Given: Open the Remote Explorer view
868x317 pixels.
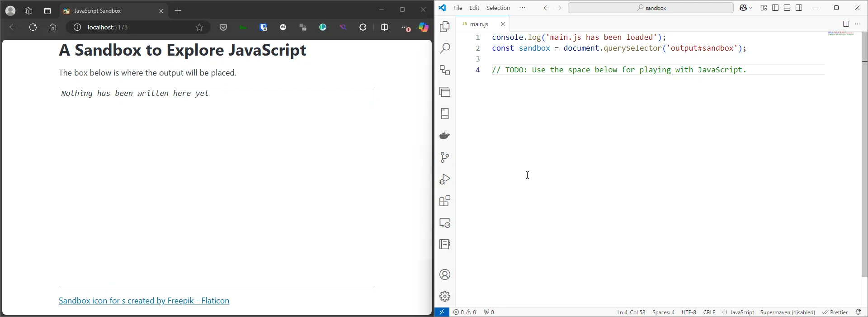Looking at the screenshot, I should pos(445,222).
